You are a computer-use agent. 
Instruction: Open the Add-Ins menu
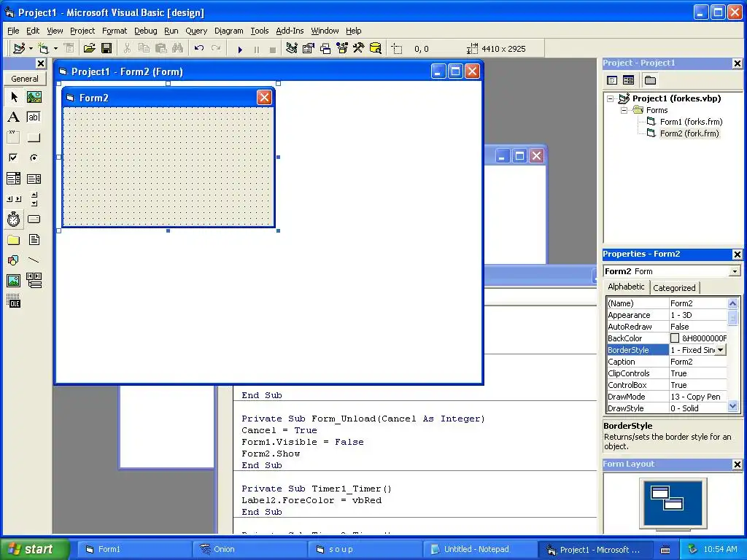(290, 31)
